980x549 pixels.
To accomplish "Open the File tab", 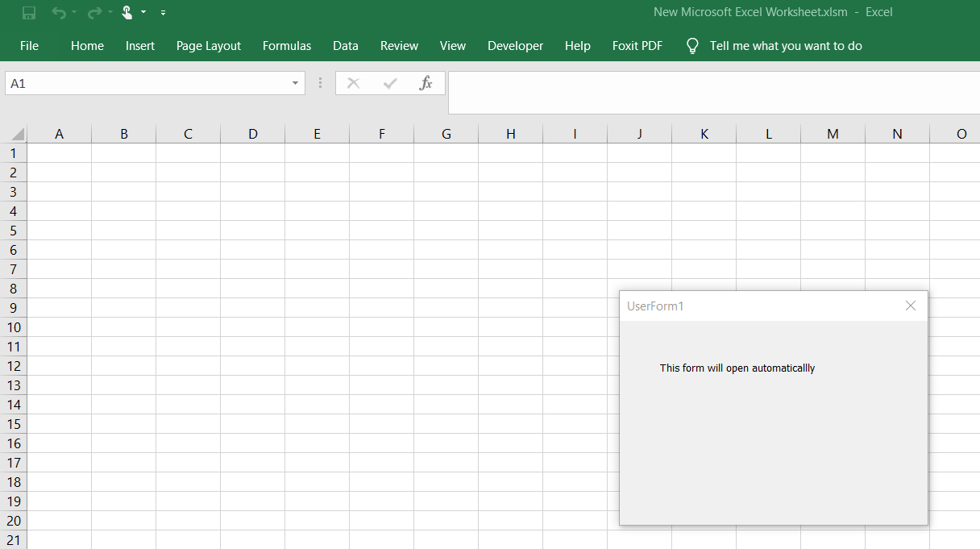I will [29, 46].
